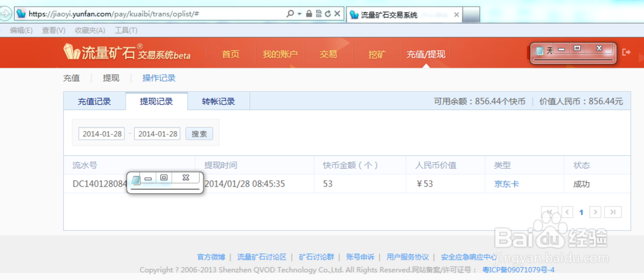This screenshot has height=280, width=644.
Task: Minimize the white floating notepad window
Action: coord(148,178)
